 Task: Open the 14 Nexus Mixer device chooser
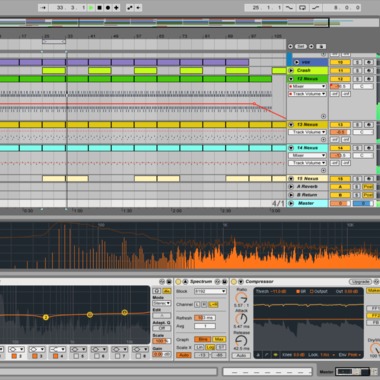tap(307, 156)
